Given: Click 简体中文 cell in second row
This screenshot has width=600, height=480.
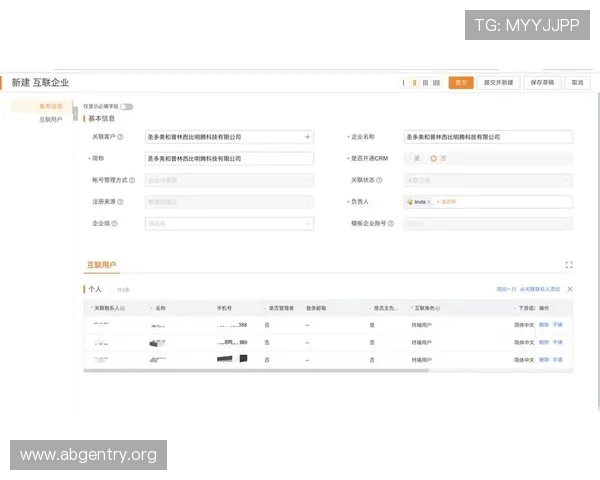Looking at the screenshot, I should [x=524, y=342].
